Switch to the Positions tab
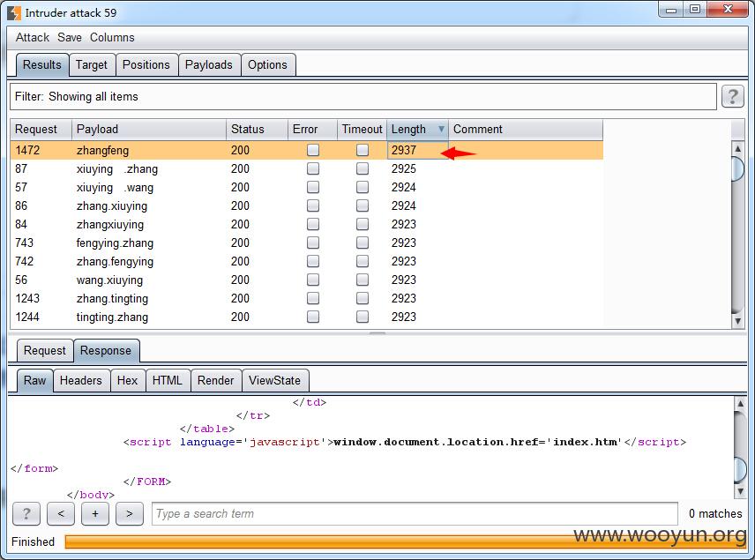The image size is (755, 560). 146,65
